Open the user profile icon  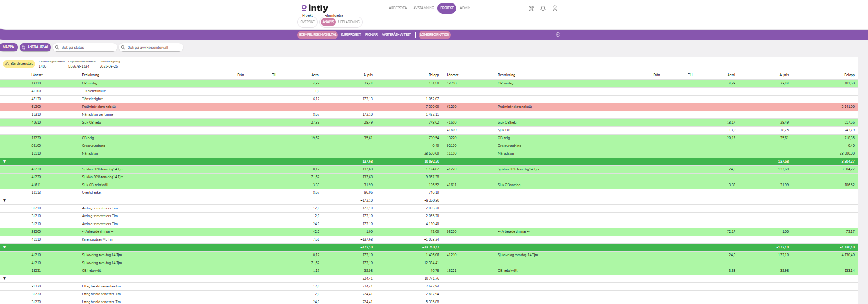555,8
